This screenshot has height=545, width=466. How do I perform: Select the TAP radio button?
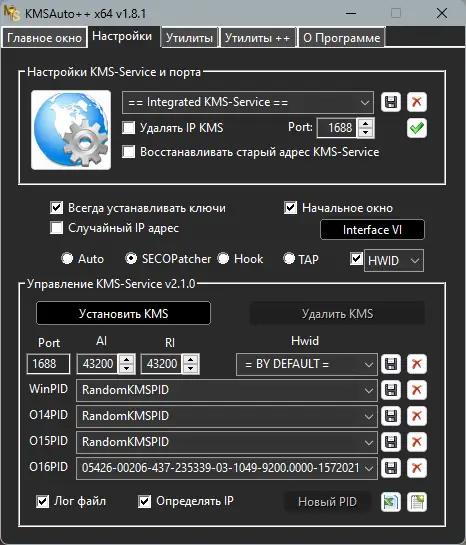pyautogui.click(x=289, y=258)
